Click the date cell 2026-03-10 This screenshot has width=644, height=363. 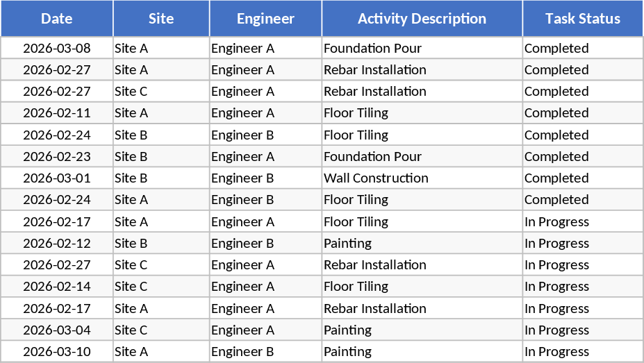57,351
